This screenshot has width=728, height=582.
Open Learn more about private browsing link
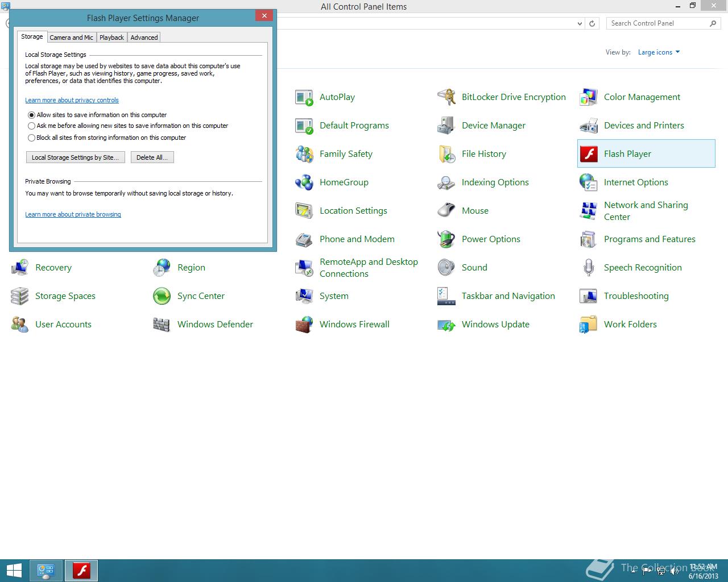pos(73,214)
